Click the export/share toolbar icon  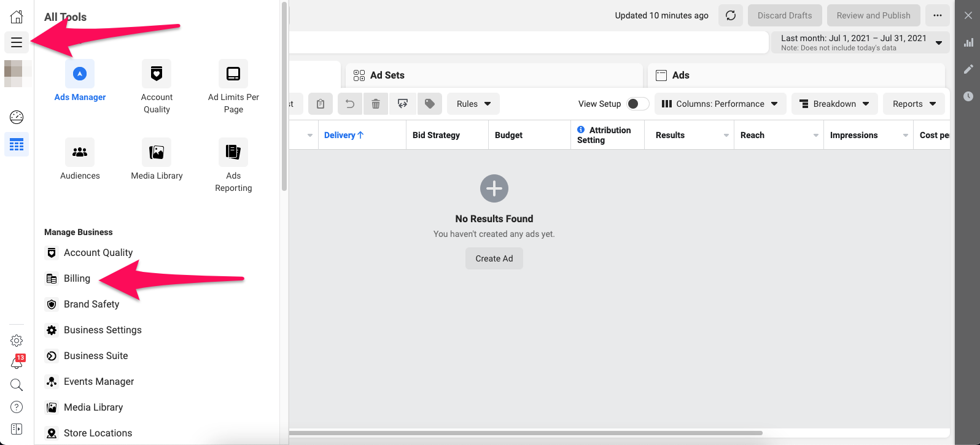[403, 104]
